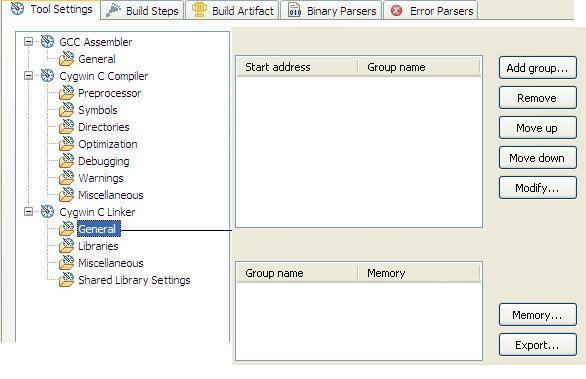The image size is (586, 379).
Task: Open the Build Artifact tab
Action: [232, 10]
